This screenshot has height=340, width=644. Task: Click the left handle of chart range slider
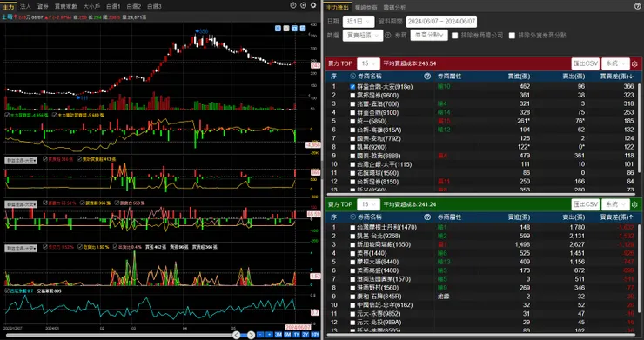click(x=236, y=335)
